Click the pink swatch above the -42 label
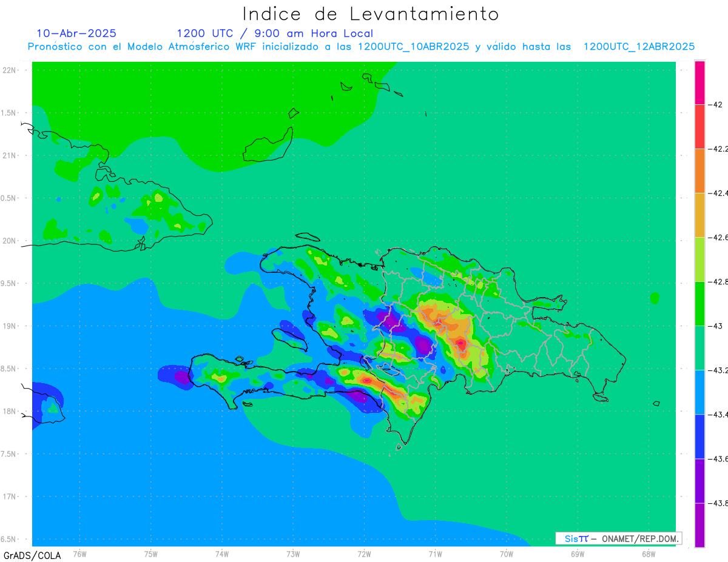The height and width of the screenshot is (562, 728). click(699, 82)
